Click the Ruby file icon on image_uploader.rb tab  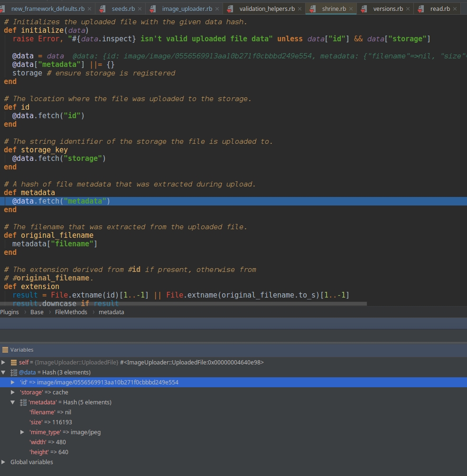(x=152, y=9)
